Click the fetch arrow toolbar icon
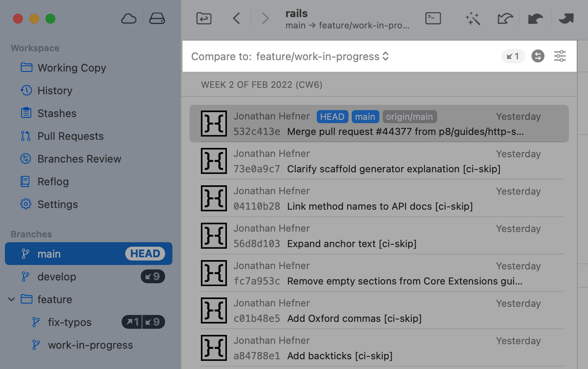 click(x=505, y=18)
